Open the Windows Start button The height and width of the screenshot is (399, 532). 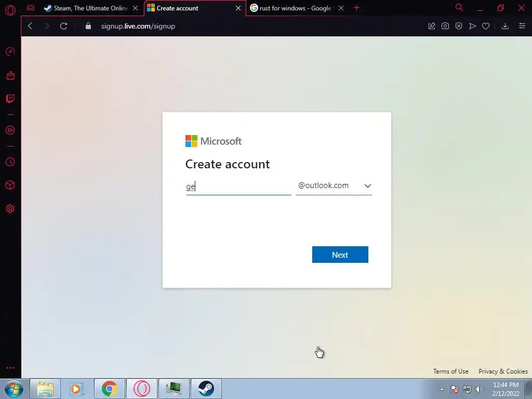[13, 389]
